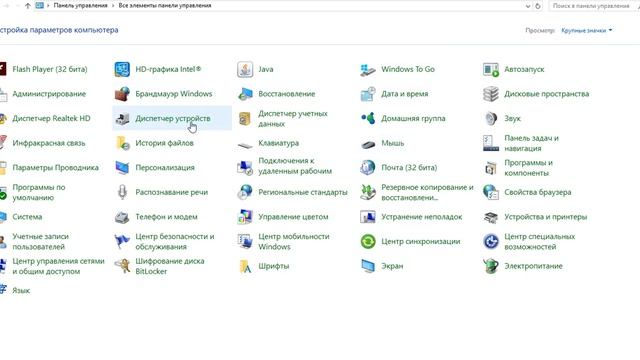
Task: Click the Электропитание battery icon
Action: (491, 266)
